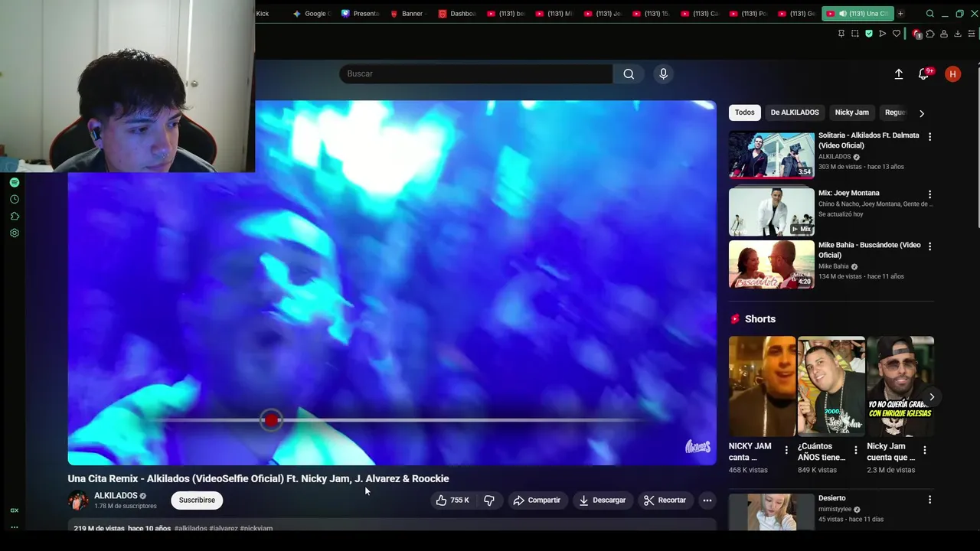This screenshot has height=551, width=980.
Task: Switch to the Banner browser tab
Action: tap(407, 13)
